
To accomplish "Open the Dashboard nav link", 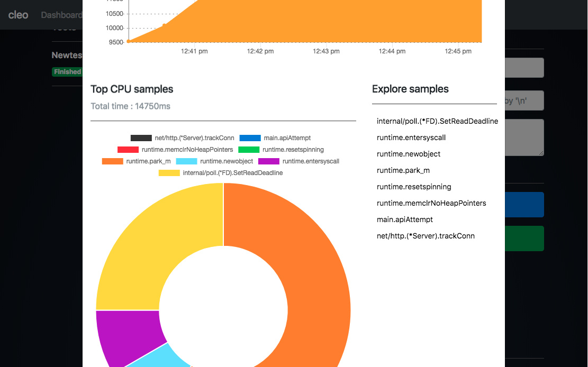I will pyautogui.click(x=61, y=15).
